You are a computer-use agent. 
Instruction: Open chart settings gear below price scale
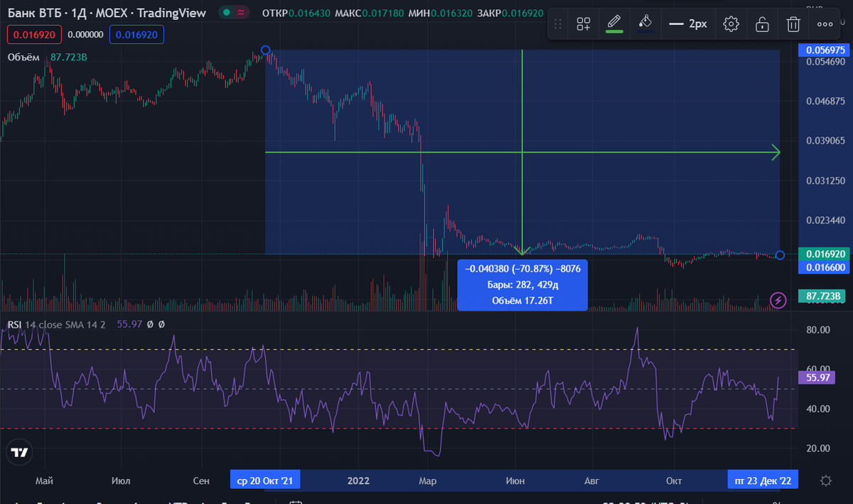coord(826,481)
